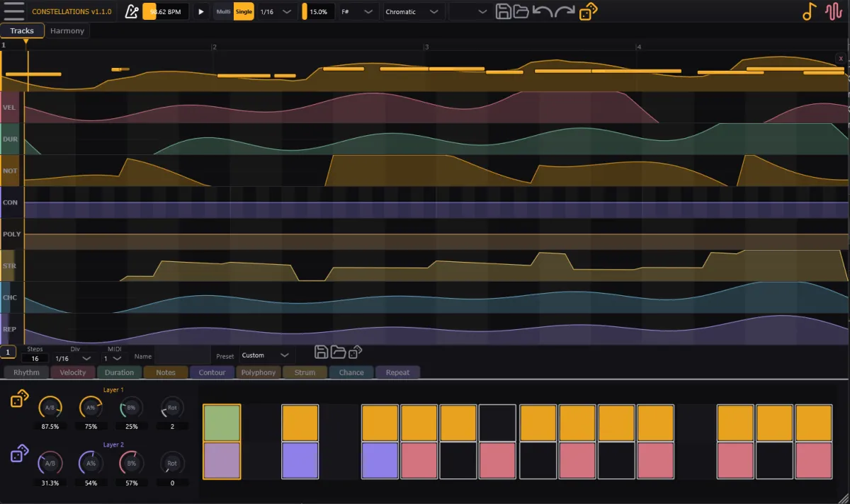Image resolution: width=850 pixels, height=504 pixels.
Task: Save project with top toolbar floppy icon
Action: [x=504, y=11]
